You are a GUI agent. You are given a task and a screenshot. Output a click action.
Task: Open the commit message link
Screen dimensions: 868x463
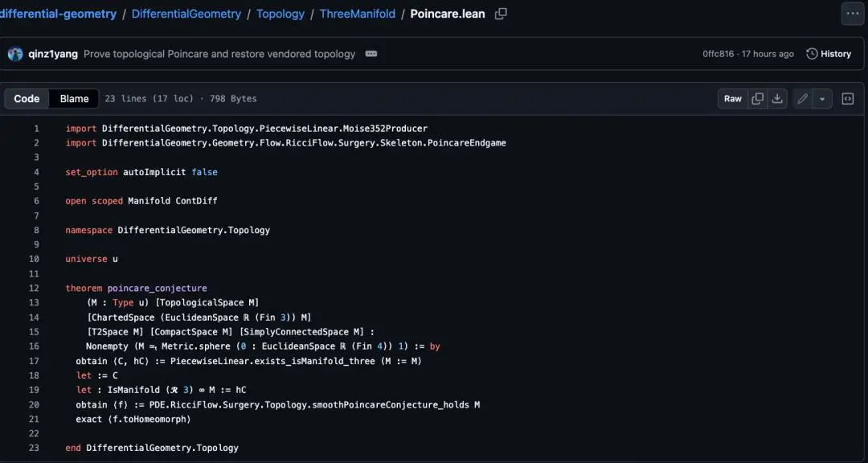click(x=219, y=54)
